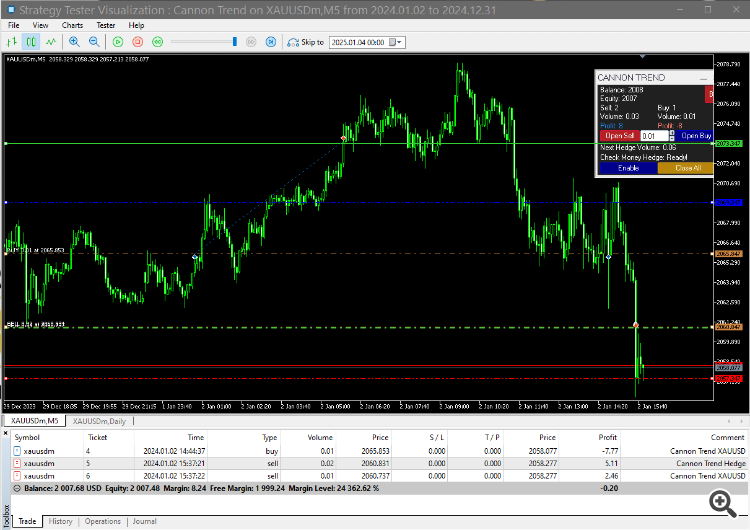Minimize the Cannon Trend panel

point(703,78)
